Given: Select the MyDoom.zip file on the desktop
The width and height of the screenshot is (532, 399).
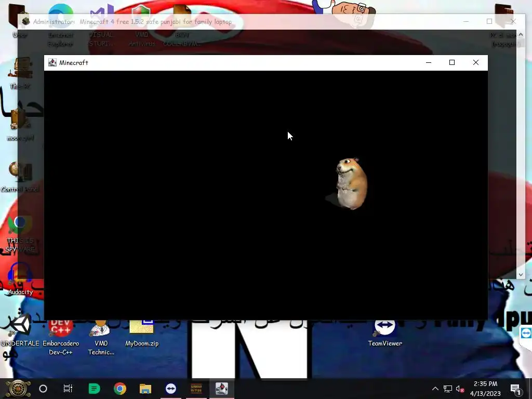Looking at the screenshot, I should tap(142, 334).
